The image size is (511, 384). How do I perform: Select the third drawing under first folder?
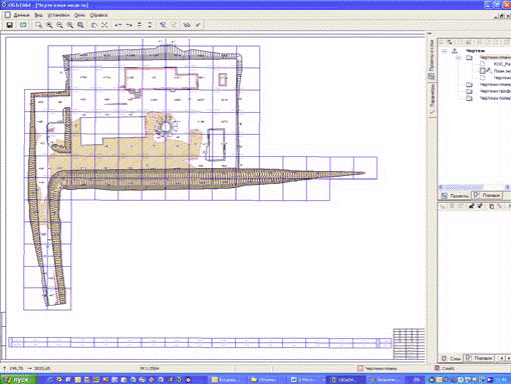click(502, 78)
